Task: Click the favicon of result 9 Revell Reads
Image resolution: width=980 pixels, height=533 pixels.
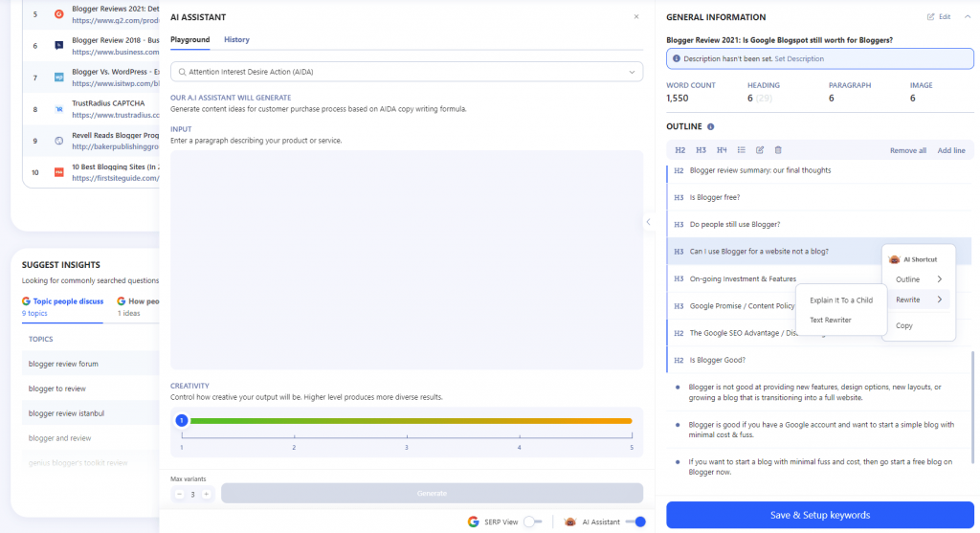Action: [x=58, y=141]
